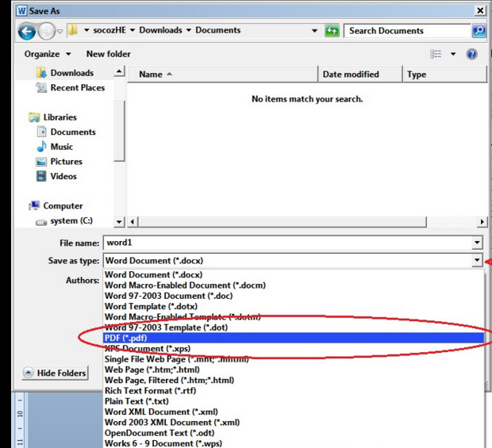Click the File name input field
The image size is (492, 448).
[x=288, y=243]
